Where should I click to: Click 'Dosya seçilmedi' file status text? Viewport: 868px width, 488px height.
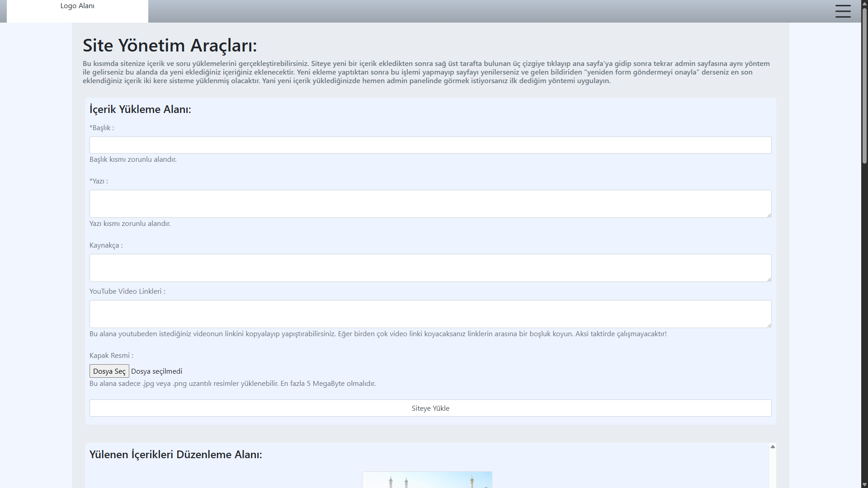point(157,371)
